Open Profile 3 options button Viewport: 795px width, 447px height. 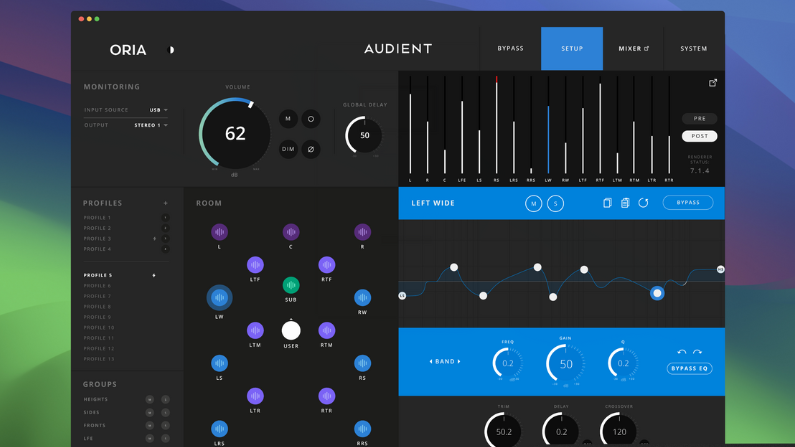click(165, 239)
